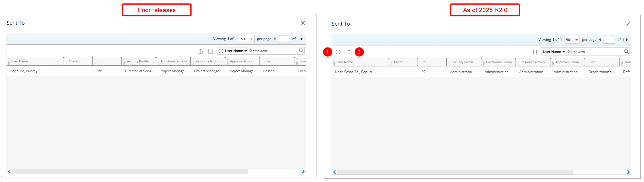Open per-page 50 dropdown in prior releases dialog
The height and width of the screenshot is (182, 644).
click(x=247, y=39)
